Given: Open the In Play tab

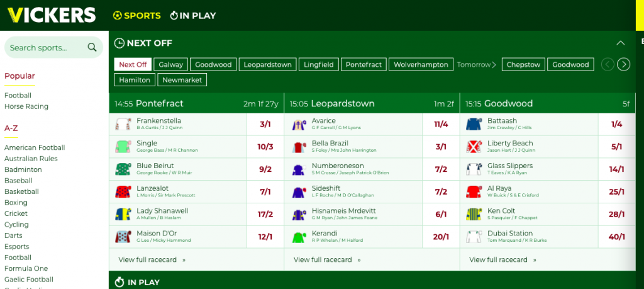Looking at the screenshot, I should tap(192, 16).
